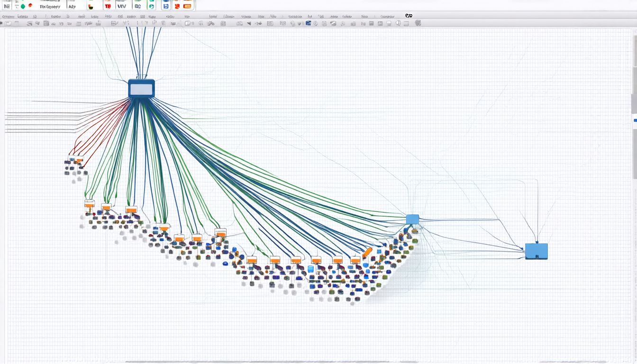This screenshot has width=637, height=364.
Task: Click the red TB icon in the ribbon
Action: tap(108, 6)
